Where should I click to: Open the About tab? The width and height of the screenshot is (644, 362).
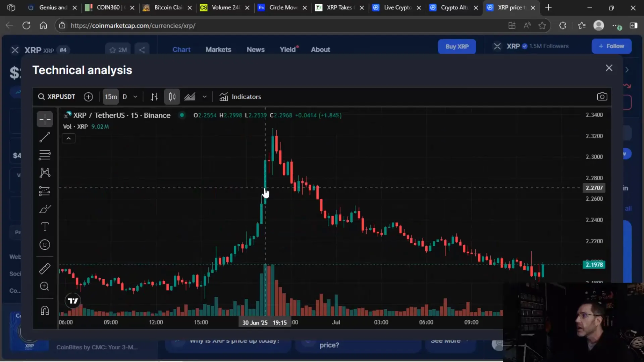point(320,49)
